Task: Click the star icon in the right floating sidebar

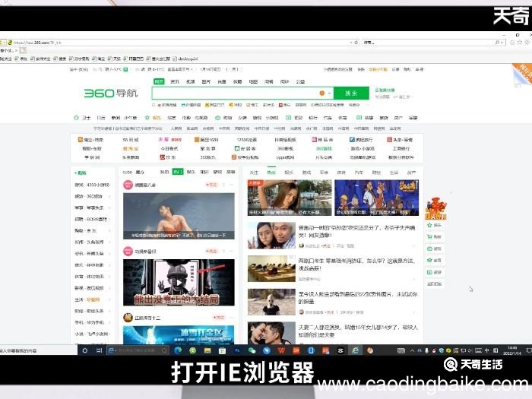Action: [x=429, y=225]
